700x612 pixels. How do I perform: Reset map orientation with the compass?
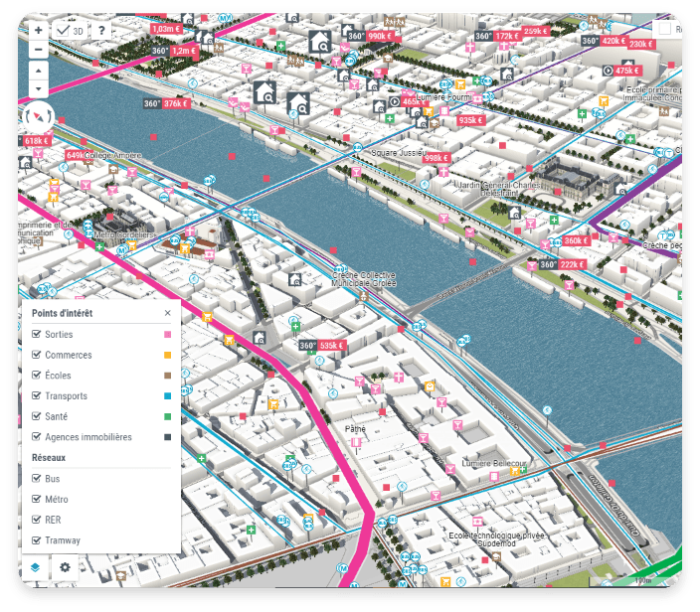[38, 117]
